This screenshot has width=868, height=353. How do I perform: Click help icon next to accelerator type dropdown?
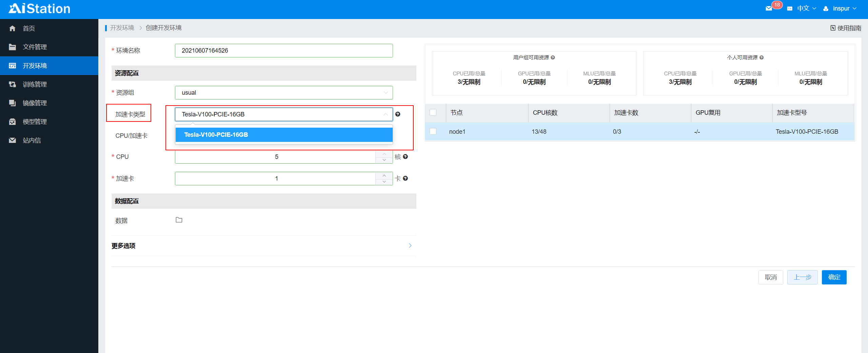(x=398, y=114)
